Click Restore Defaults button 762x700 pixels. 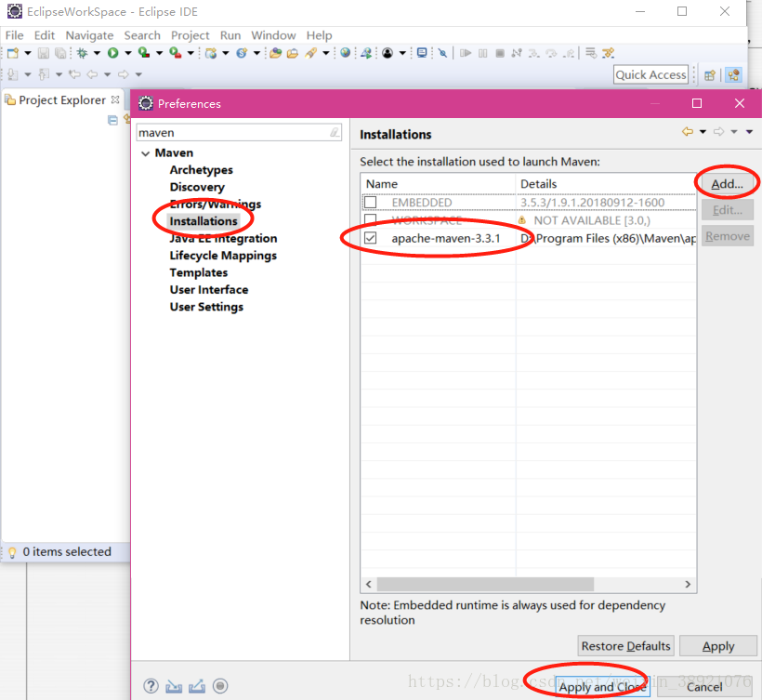[x=626, y=645]
